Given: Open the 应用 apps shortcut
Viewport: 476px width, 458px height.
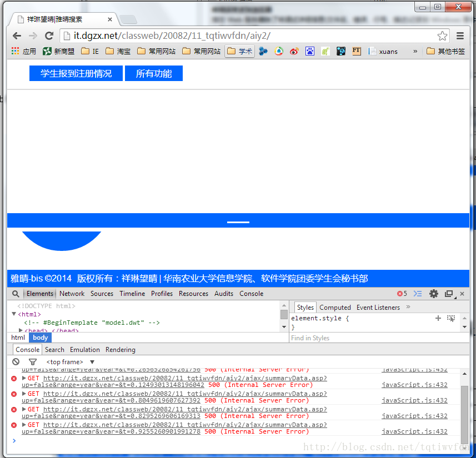Looking at the screenshot, I should click(x=24, y=51).
